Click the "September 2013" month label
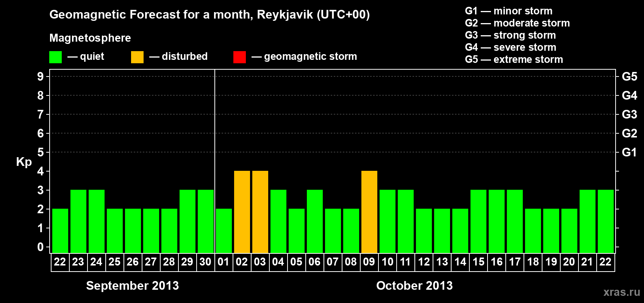The width and height of the screenshot is (644, 303). click(133, 286)
